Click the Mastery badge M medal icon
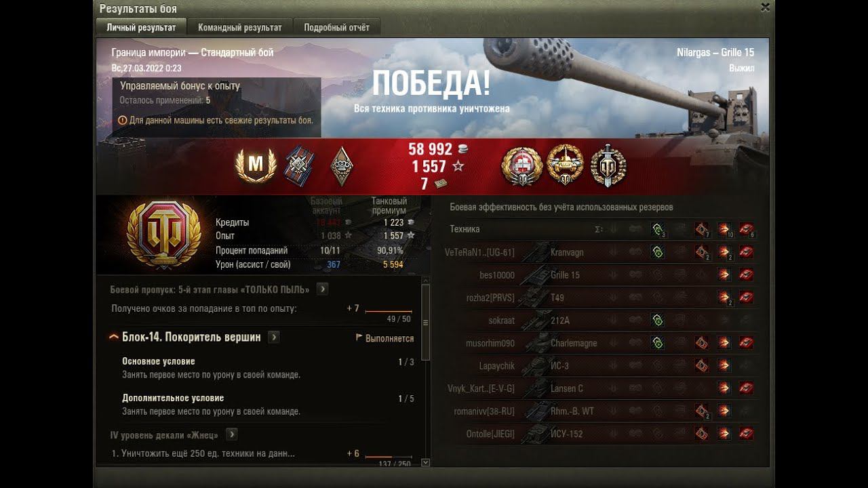Viewport: 868px width, 488px height. click(256, 166)
